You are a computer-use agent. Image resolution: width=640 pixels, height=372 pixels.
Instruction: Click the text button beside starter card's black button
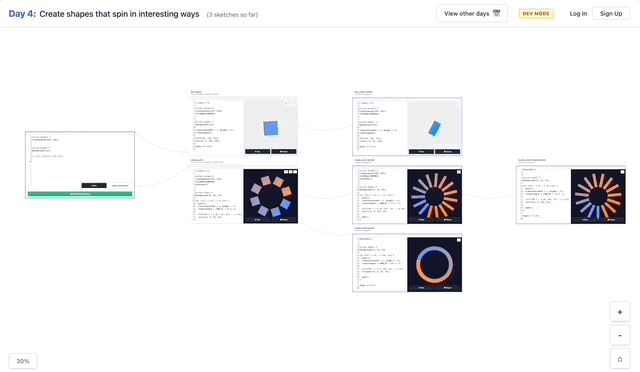coord(120,185)
